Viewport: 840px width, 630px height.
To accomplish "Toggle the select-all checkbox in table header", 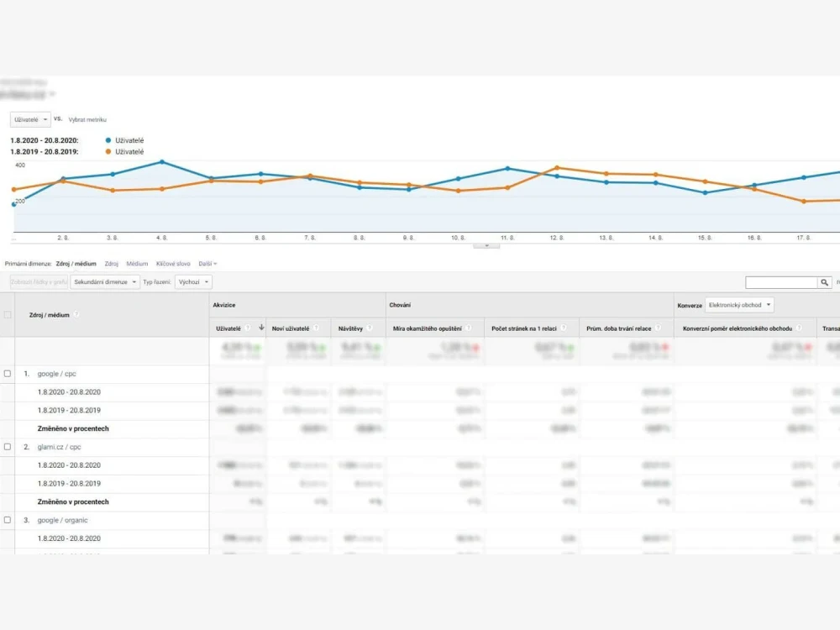I will point(8,314).
